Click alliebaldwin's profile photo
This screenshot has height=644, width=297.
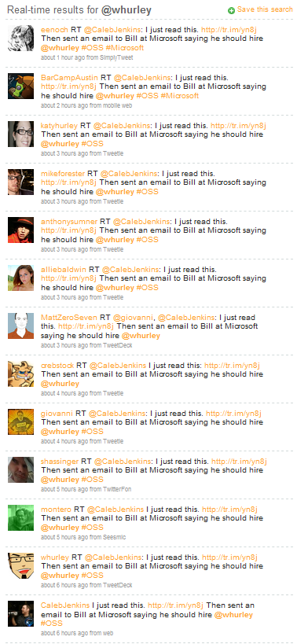click(21, 278)
